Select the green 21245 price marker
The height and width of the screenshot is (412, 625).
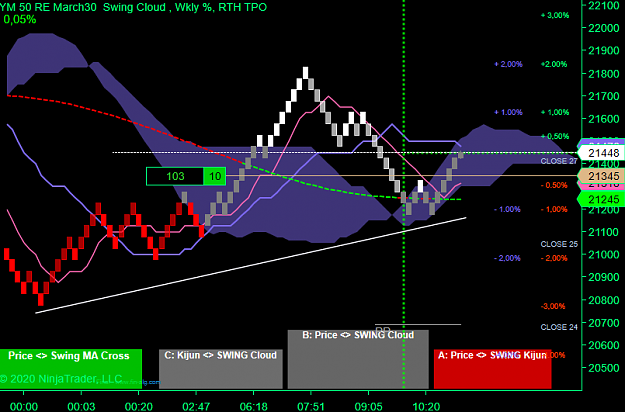coord(601,199)
